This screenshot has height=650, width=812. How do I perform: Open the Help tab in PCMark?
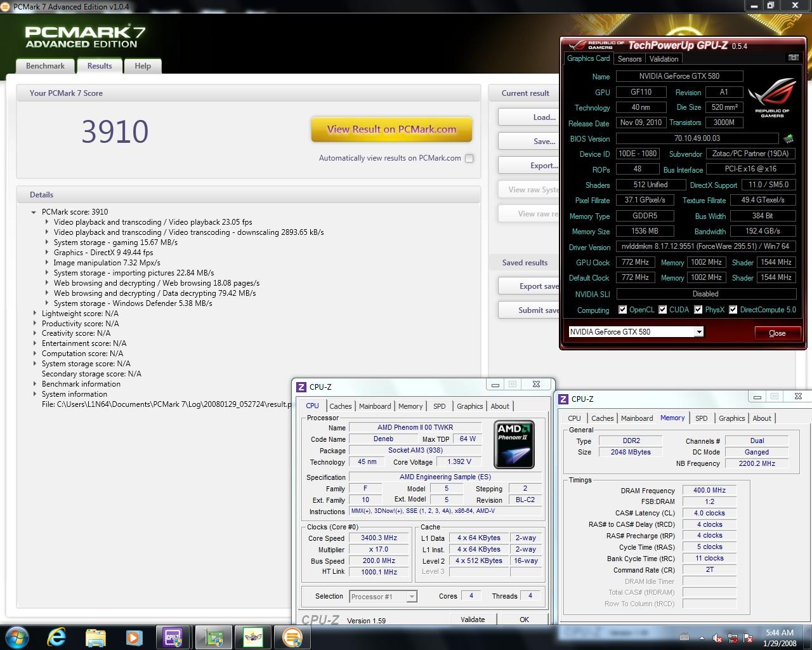click(x=143, y=66)
